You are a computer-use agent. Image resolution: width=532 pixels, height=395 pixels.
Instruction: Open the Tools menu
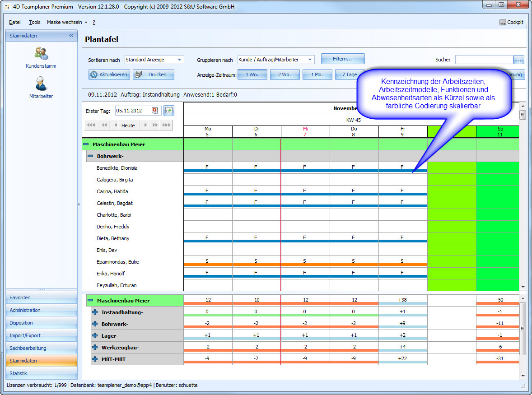pos(34,22)
